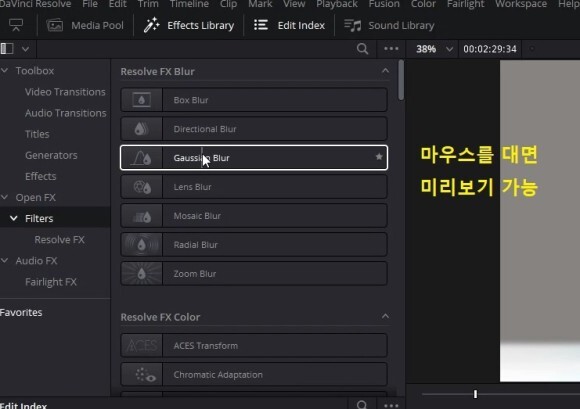The height and width of the screenshot is (409, 580).
Task: Select the Zoom Blur effect name
Action: tap(195, 274)
